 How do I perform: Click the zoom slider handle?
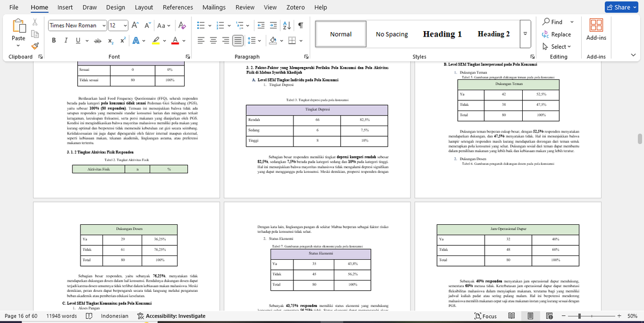(x=579, y=316)
